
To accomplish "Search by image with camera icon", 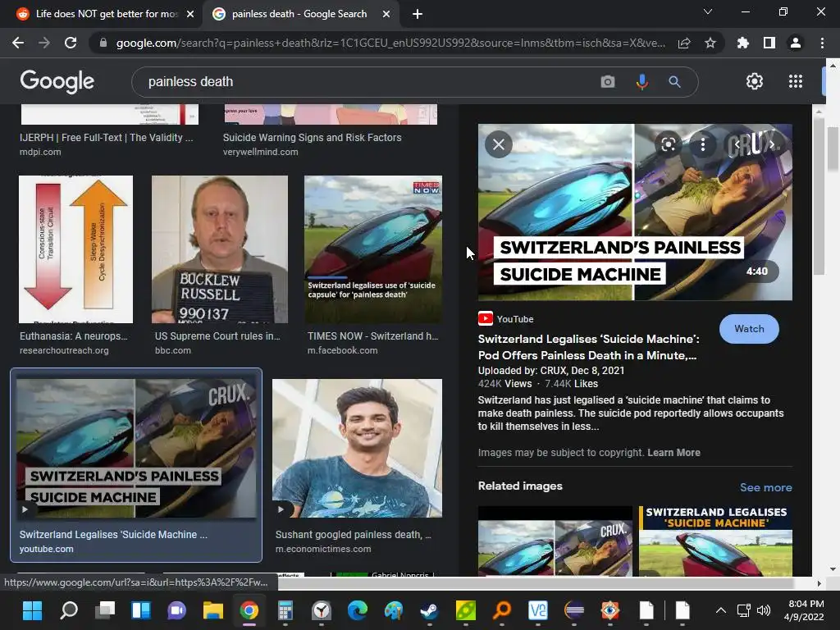I will click(x=608, y=82).
